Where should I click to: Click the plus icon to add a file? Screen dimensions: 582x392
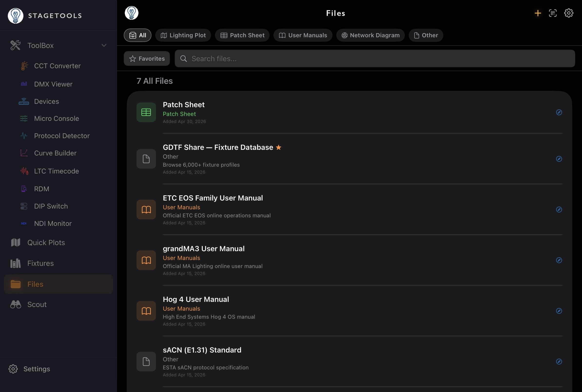537,13
